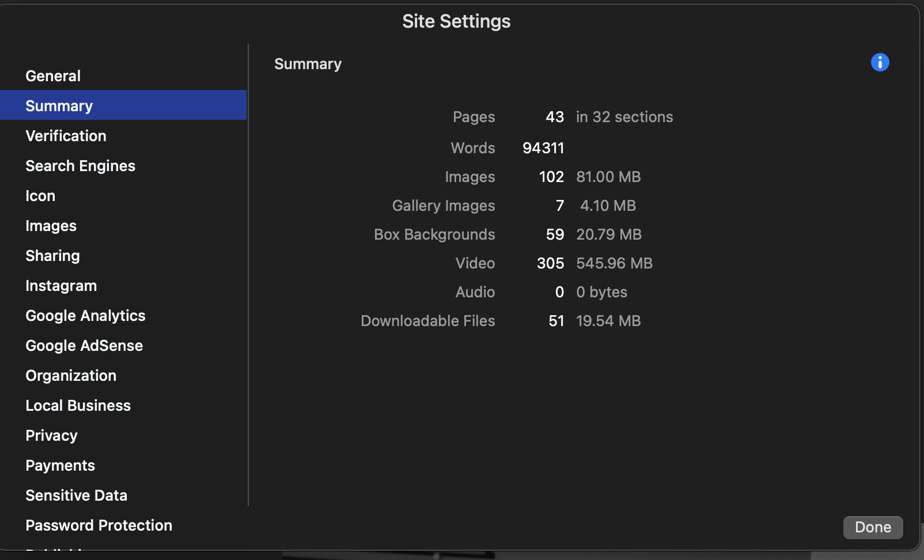Open Google AdSense settings
924x560 pixels.
pos(84,346)
